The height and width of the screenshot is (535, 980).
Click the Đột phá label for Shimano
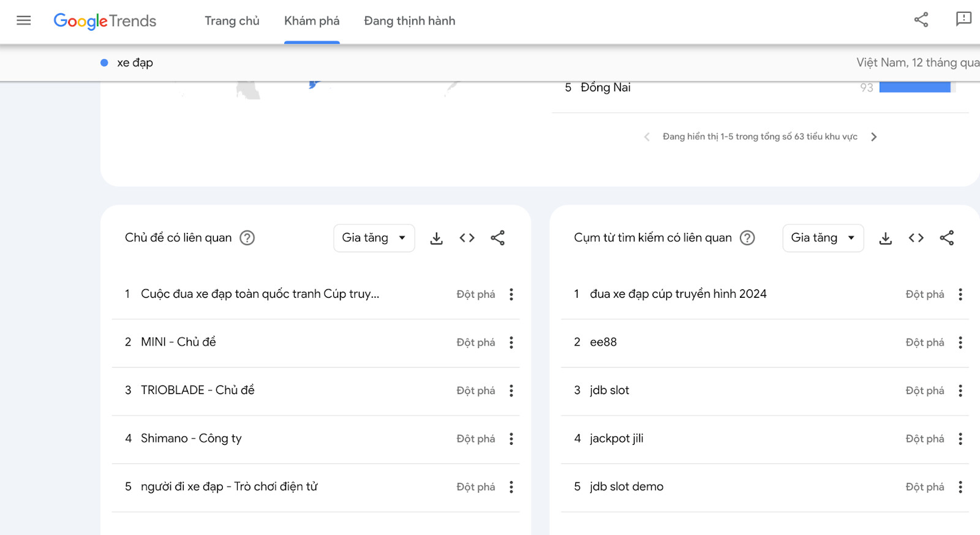[x=476, y=439]
